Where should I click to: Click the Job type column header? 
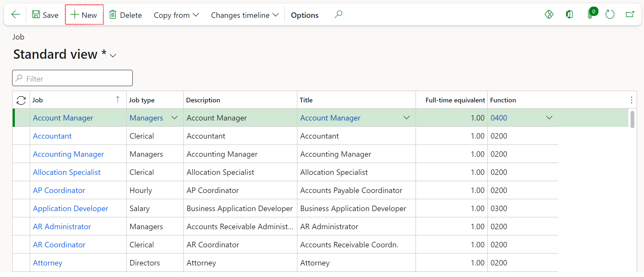point(155,100)
